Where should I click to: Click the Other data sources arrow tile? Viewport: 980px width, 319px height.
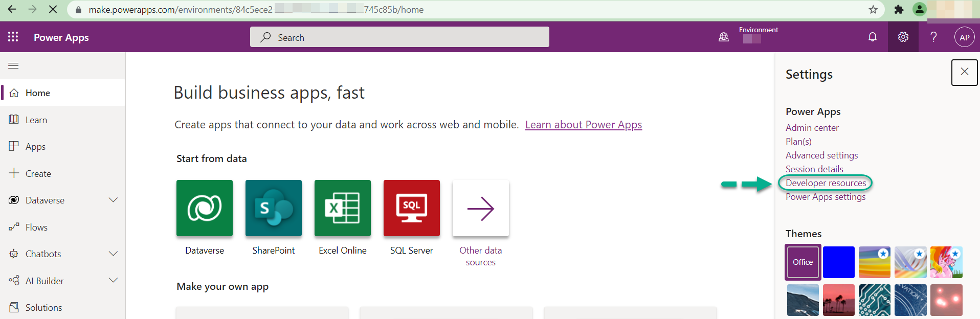coord(481,208)
